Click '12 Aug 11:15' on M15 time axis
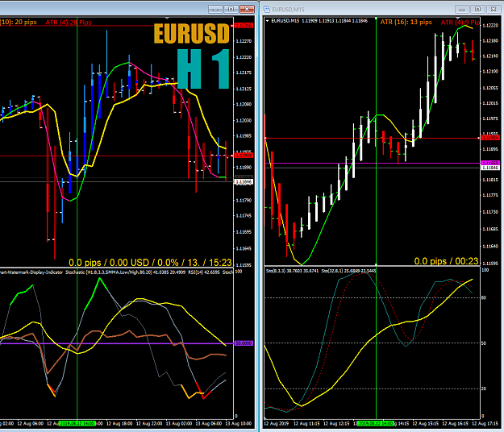 (x=306, y=424)
